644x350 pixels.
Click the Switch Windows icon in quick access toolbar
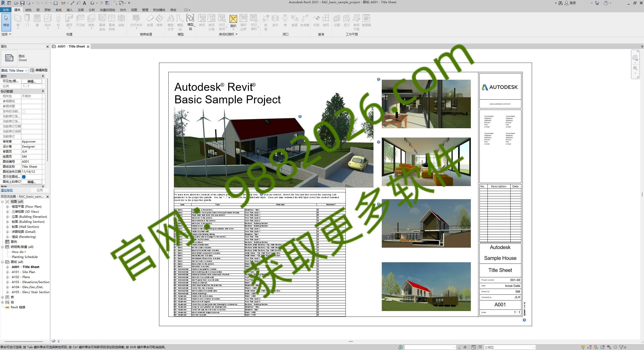pos(121,3)
